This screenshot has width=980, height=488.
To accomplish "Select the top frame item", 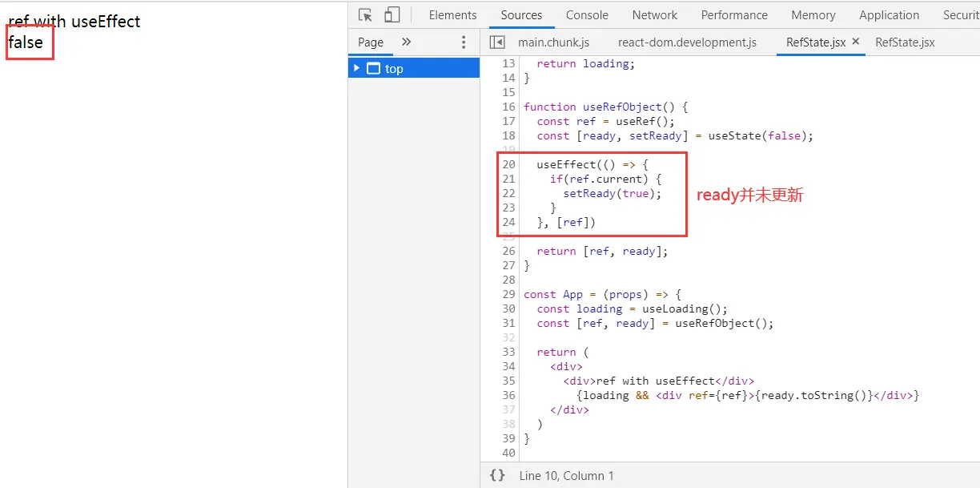I will point(414,68).
